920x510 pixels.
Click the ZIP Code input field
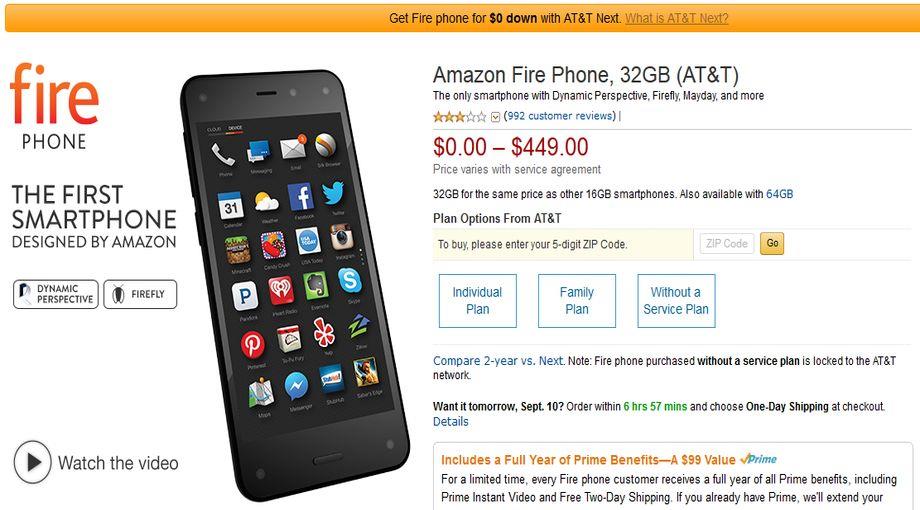click(726, 244)
